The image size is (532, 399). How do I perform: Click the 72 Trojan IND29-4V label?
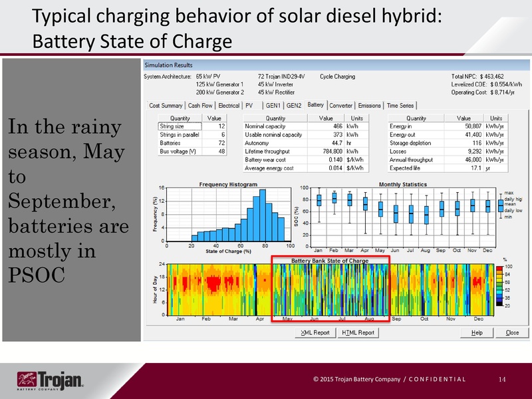pos(281,76)
